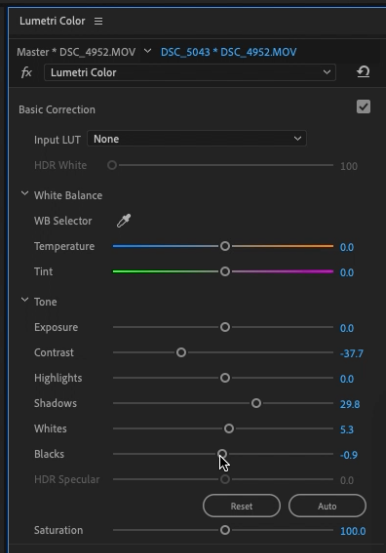Click the Tint slider handle
This screenshot has width=386, height=553.
pos(225,272)
